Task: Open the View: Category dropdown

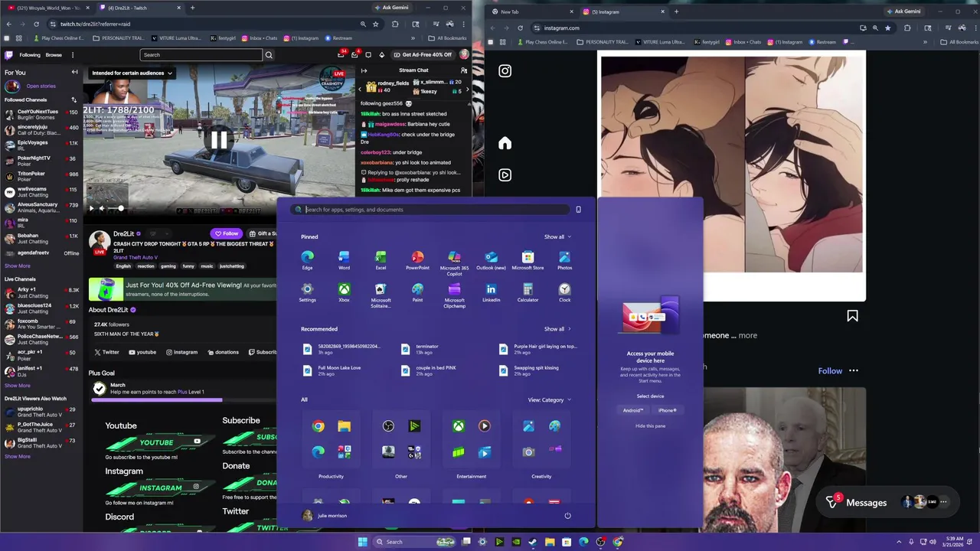Action: tap(549, 400)
